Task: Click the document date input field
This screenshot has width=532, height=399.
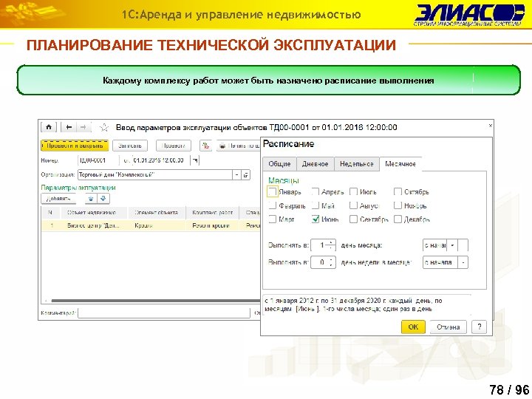Action: coord(161,160)
